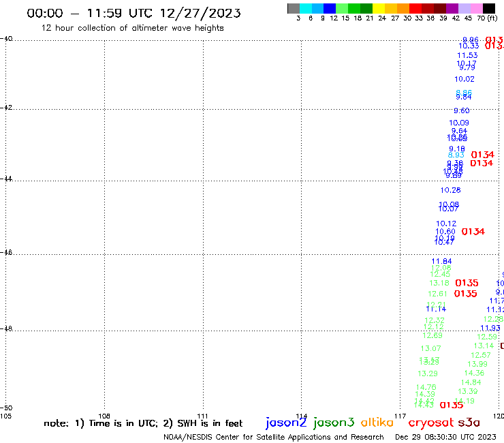Click the red 0135 time next to 13.18

(467, 283)
